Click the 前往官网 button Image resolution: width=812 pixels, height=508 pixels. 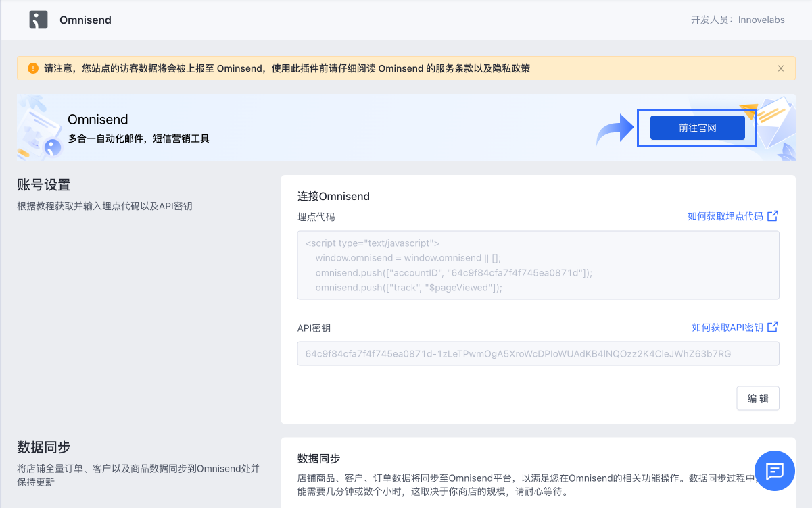697,128
